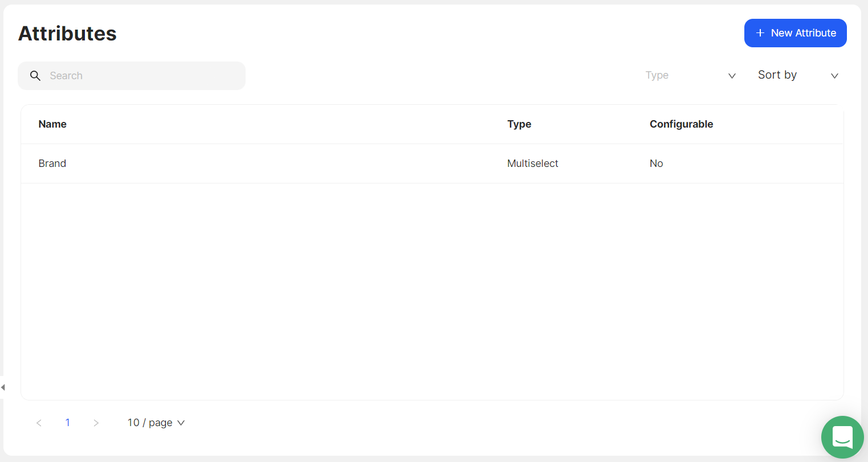Click the magnifier search icon
The height and width of the screenshot is (462, 868).
(35, 76)
